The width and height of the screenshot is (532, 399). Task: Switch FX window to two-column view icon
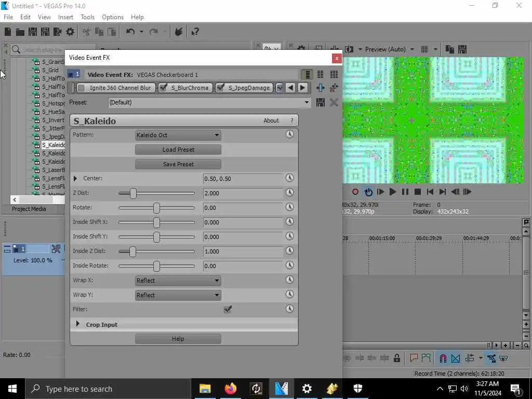320,74
